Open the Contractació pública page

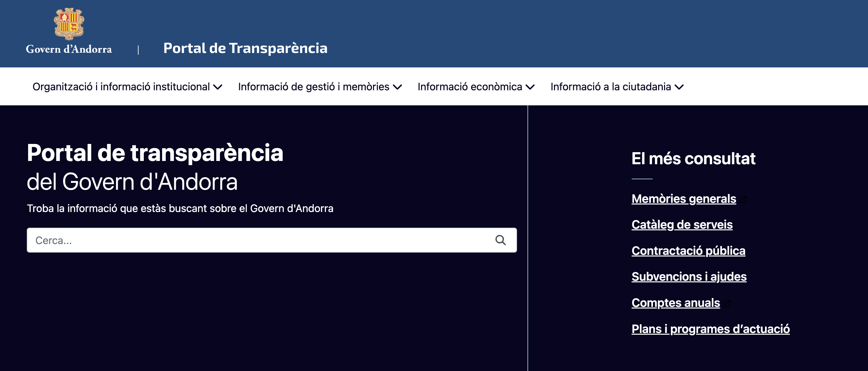click(x=688, y=251)
